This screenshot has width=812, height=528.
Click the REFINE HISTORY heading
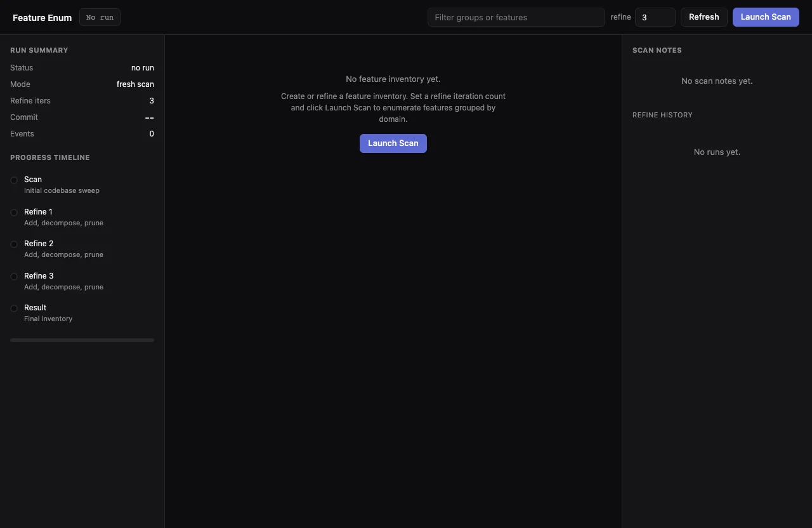point(662,115)
